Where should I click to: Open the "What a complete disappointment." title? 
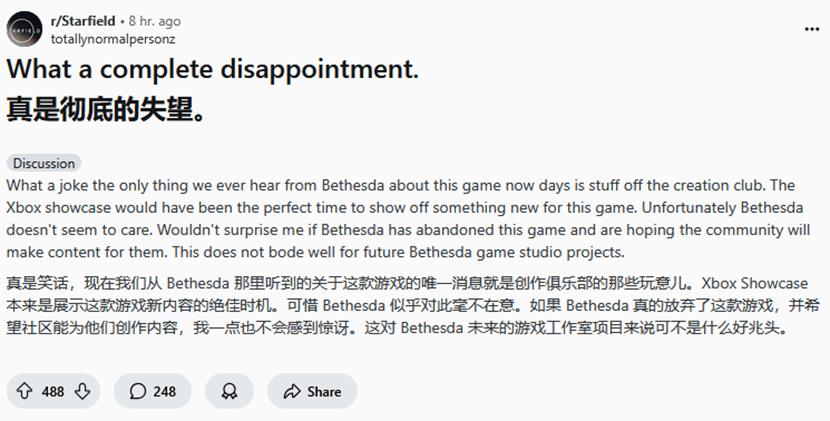point(212,71)
